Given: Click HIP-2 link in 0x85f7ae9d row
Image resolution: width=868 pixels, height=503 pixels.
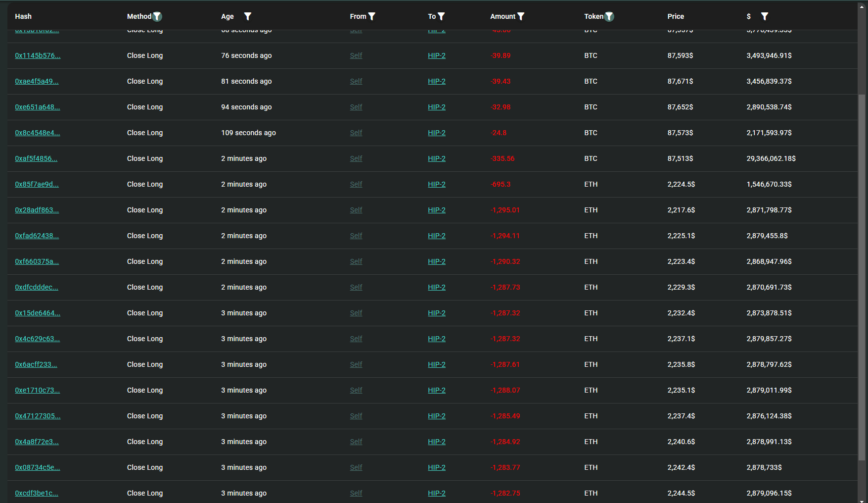Looking at the screenshot, I should pyautogui.click(x=437, y=184).
